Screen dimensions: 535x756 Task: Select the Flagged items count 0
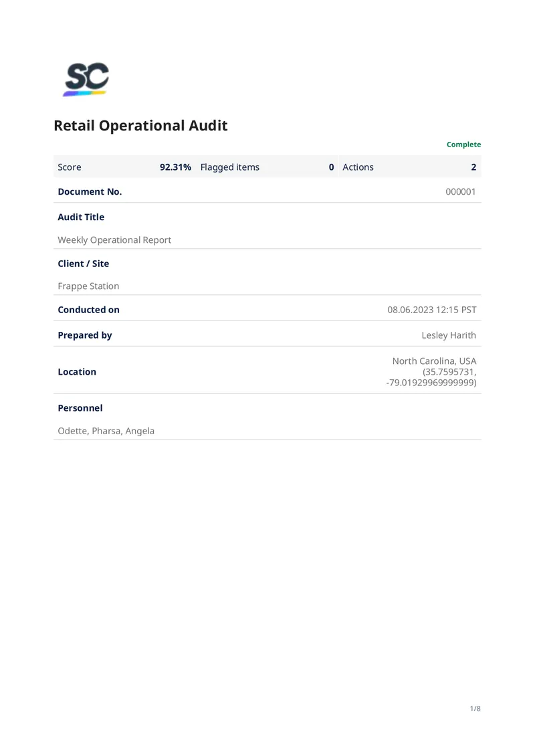point(331,167)
